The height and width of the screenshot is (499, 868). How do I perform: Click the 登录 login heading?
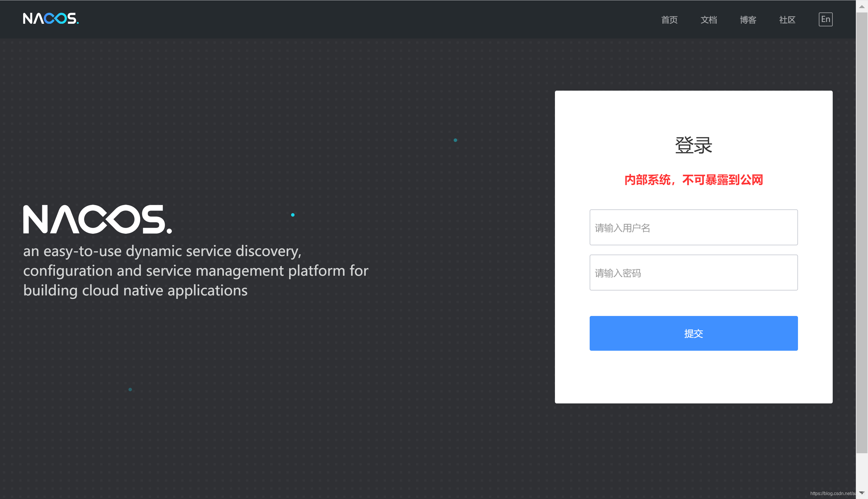click(x=693, y=145)
